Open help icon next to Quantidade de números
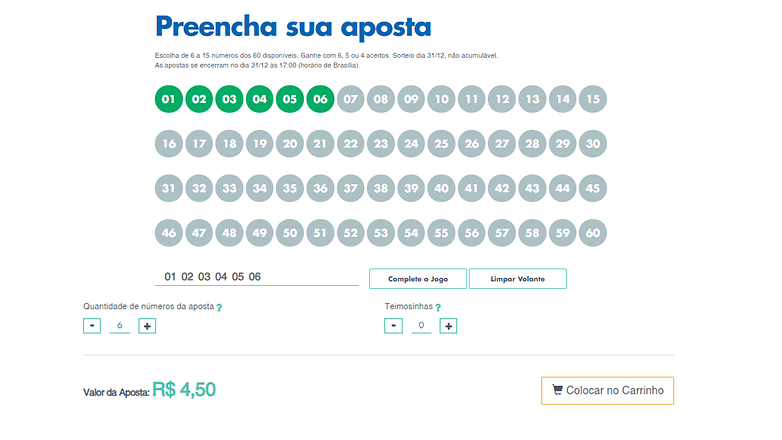This screenshot has height=440, width=782. [x=219, y=307]
